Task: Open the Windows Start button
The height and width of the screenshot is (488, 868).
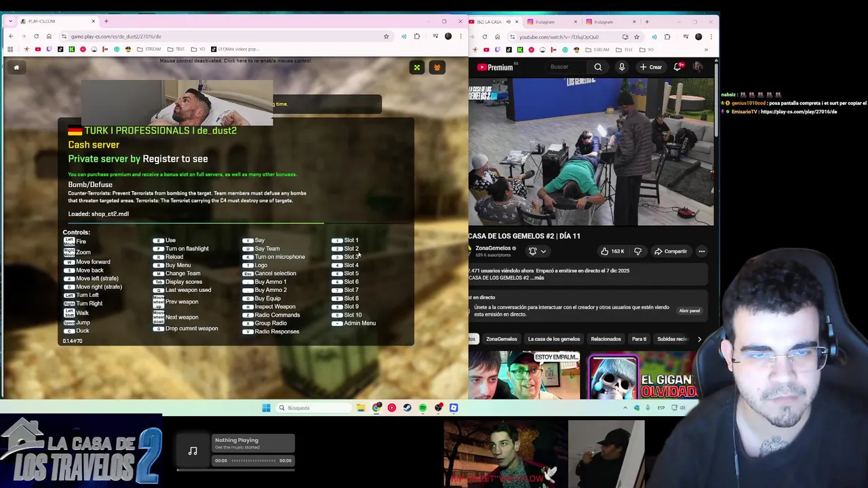Action: (266, 408)
